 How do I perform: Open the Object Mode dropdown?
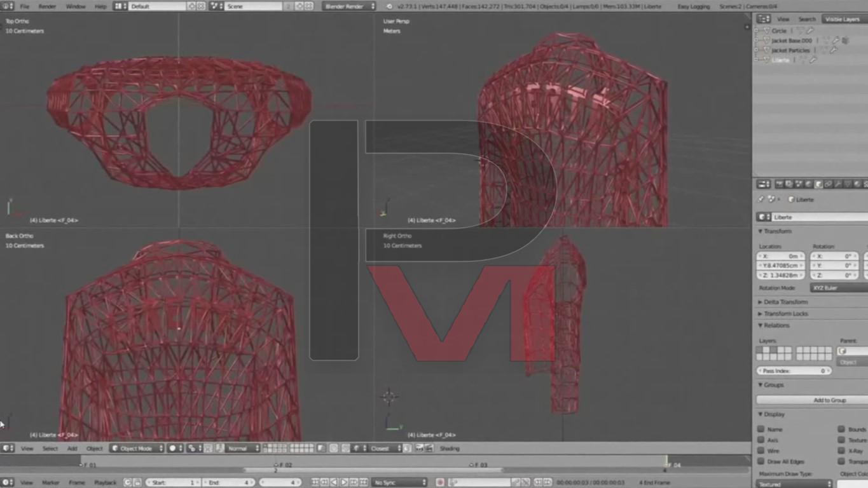point(137,449)
